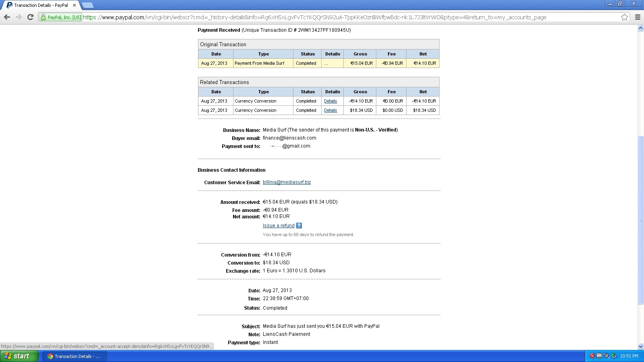Select the Transaction Details - PayPal tab
The width and height of the screenshot is (644, 362).
(41, 5)
